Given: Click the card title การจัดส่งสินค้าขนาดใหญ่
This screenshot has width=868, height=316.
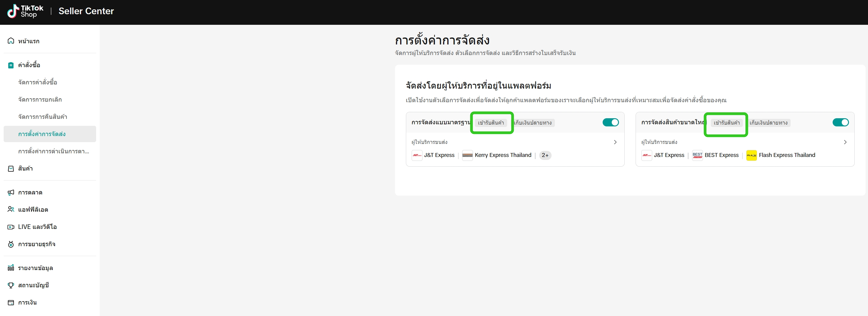Looking at the screenshot, I should tap(674, 122).
